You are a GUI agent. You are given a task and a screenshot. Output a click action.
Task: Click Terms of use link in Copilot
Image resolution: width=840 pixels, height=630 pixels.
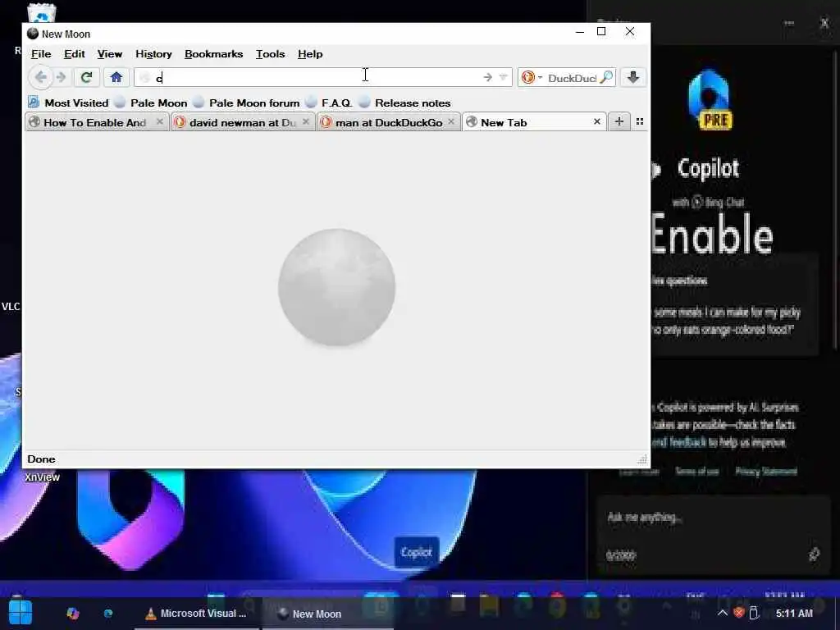coord(697,472)
